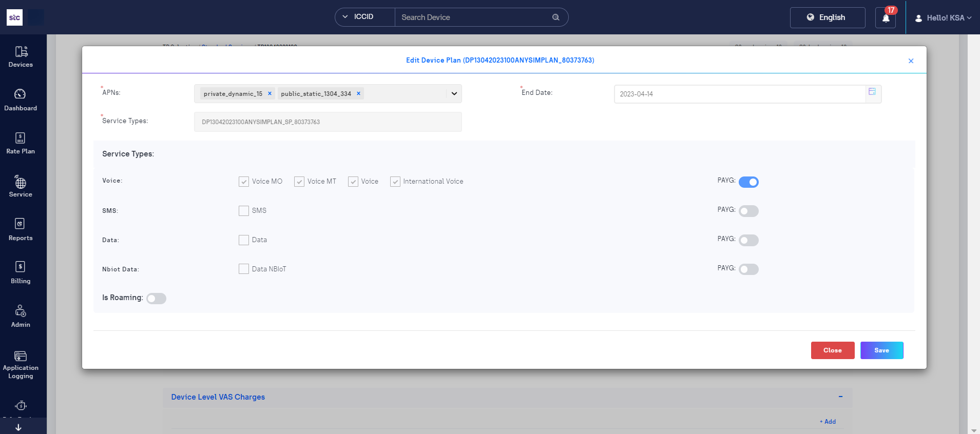
Task: Open the Hello! KSA user menu
Action: pos(944,18)
